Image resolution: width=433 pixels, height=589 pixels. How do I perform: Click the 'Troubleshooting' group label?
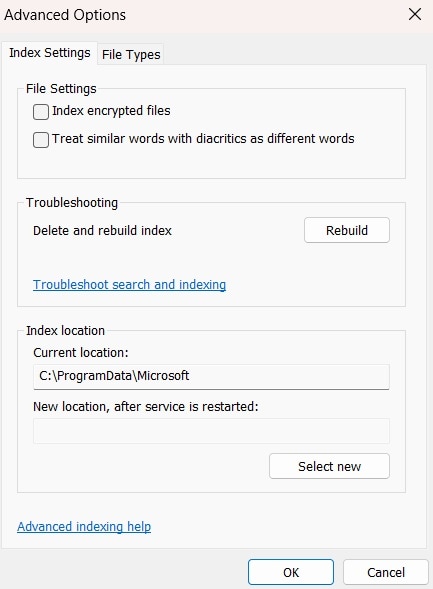[72, 203]
